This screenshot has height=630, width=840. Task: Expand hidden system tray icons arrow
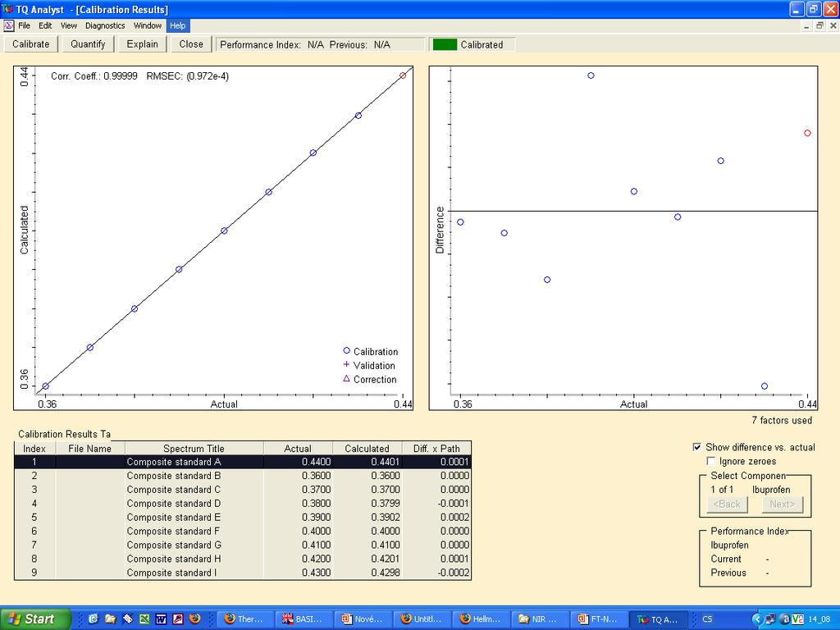pos(757,619)
